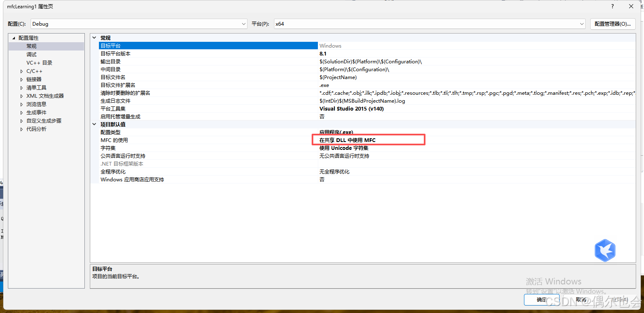Click the $(ProjectName) value
Image resolution: width=644 pixels, height=313 pixels.
click(338, 77)
